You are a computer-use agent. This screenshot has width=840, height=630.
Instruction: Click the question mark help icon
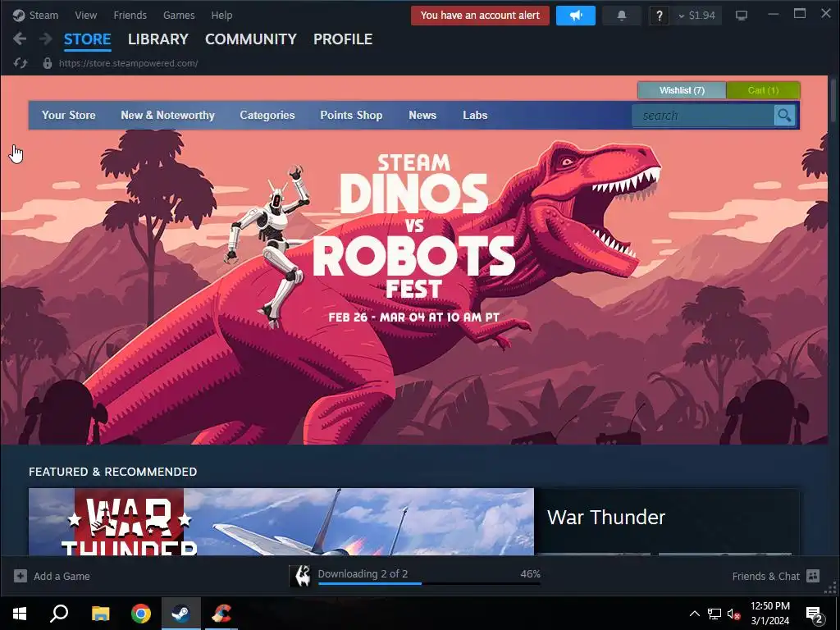click(659, 16)
